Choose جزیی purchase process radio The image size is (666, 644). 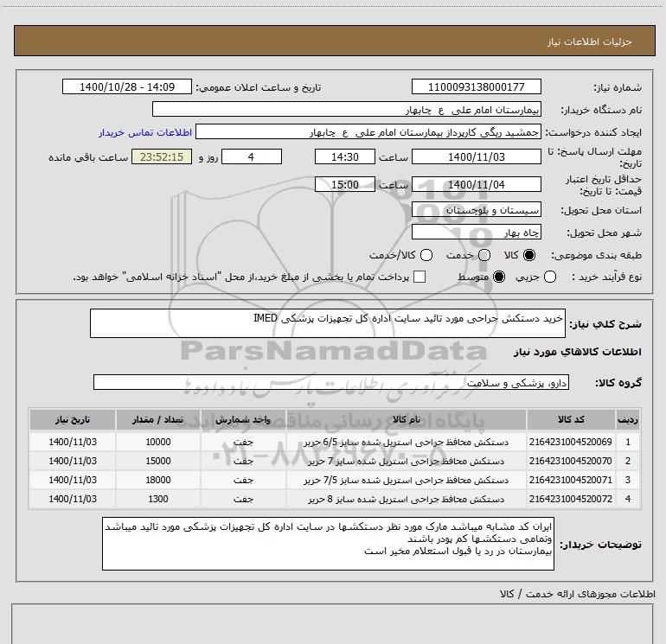[x=550, y=277]
